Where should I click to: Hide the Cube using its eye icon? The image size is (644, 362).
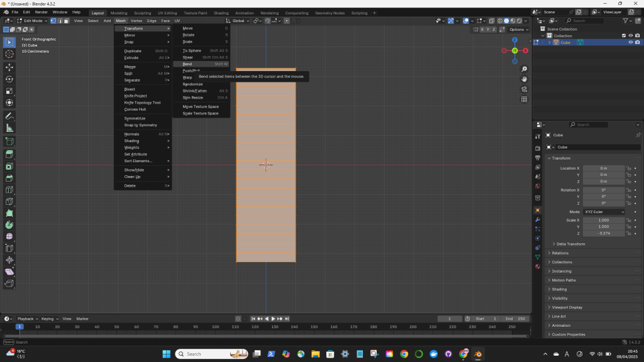(x=630, y=43)
